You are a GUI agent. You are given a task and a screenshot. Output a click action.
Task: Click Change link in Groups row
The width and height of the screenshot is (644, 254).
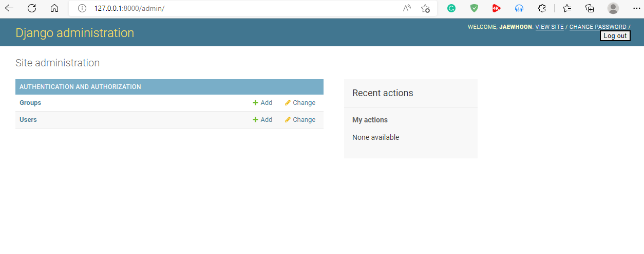point(300,103)
